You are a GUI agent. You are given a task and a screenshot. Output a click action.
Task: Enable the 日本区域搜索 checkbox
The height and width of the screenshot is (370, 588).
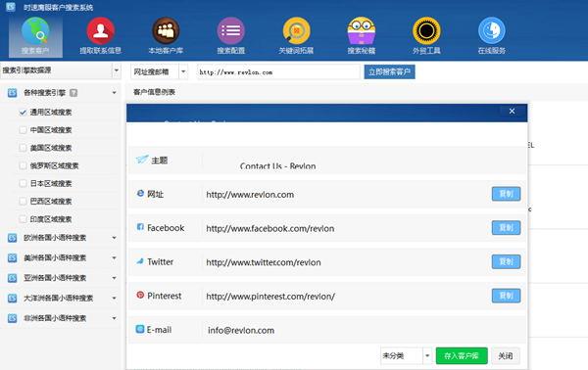coord(23,183)
